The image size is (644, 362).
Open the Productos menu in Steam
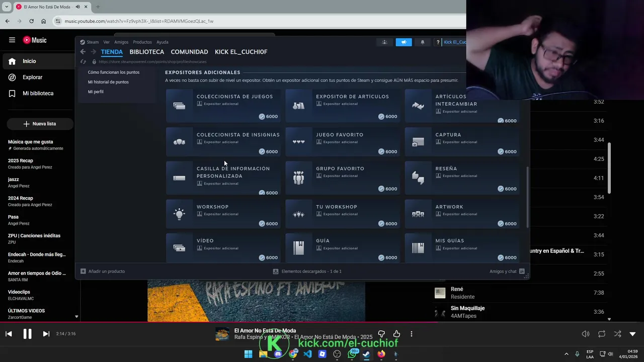[x=142, y=42]
